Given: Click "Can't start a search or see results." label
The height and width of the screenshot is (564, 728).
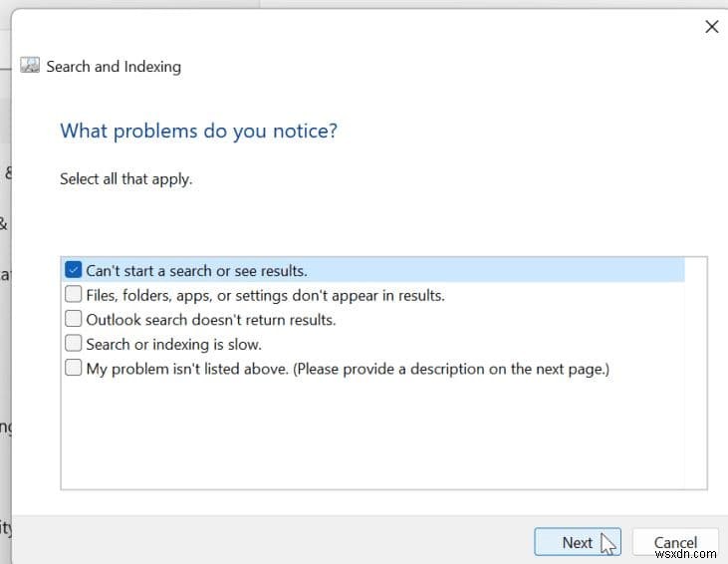Looking at the screenshot, I should click(x=197, y=271).
